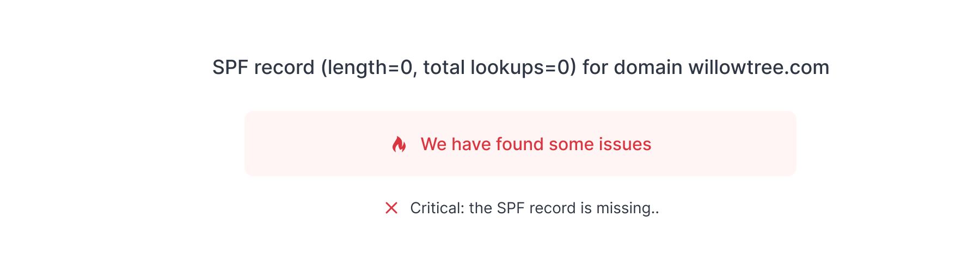
Task: Click 'total lookups=0' in the heading
Action: (x=497, y=67)
